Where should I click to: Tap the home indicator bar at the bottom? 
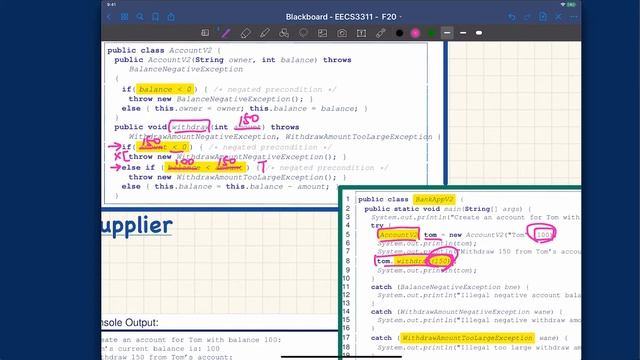coord(342,357)
